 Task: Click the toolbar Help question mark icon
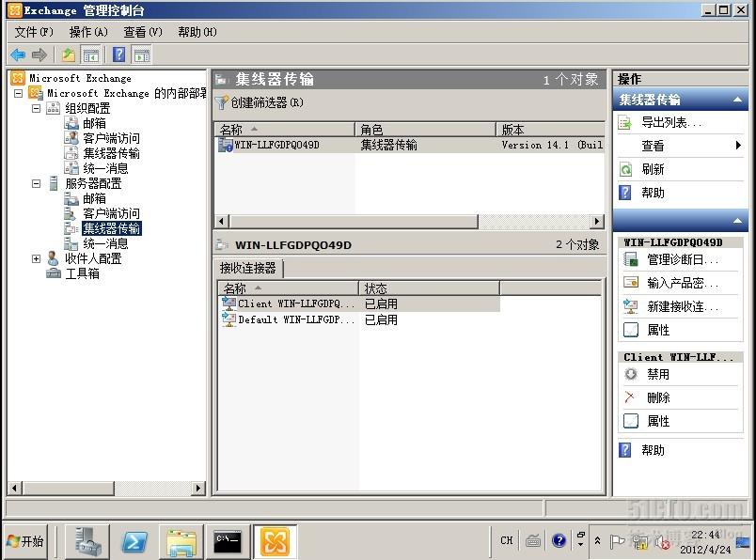click(x=119, y=54)
